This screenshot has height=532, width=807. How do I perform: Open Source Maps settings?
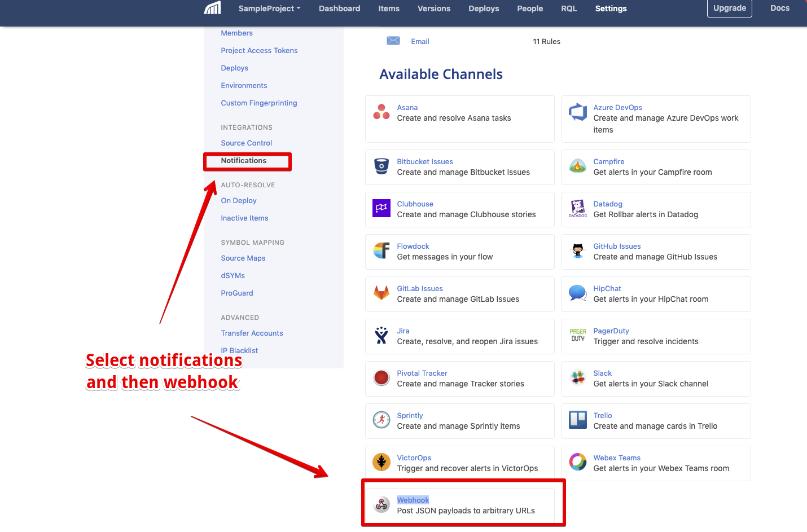[243, 258]
